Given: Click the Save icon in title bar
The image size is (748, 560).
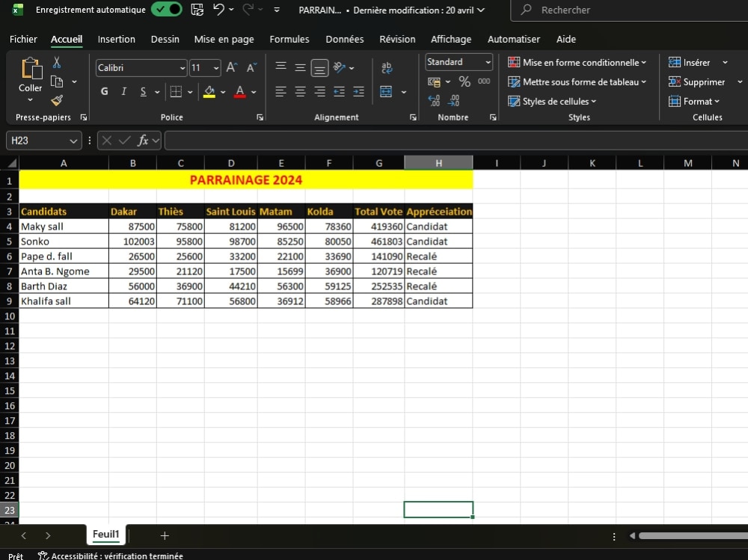Looking at the screenshot, I should click(x=197, y=10).
